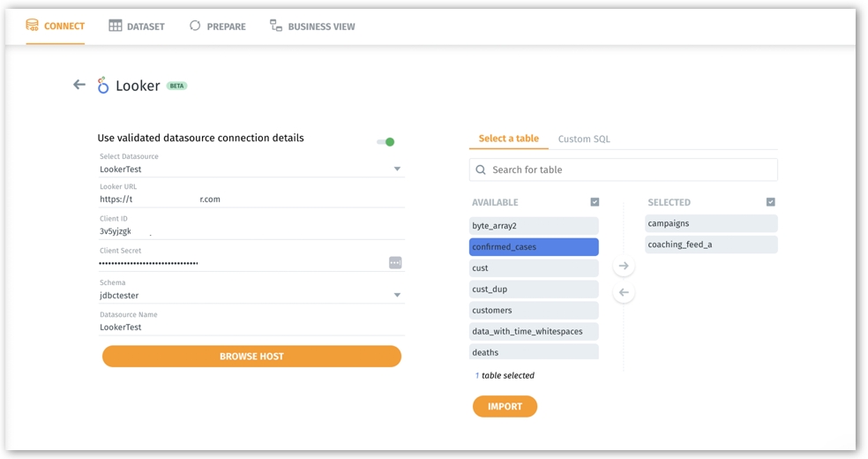This screenshot has width=868, height=459.
Task: Click the Looker logo icon
Action: coord(103,86)
